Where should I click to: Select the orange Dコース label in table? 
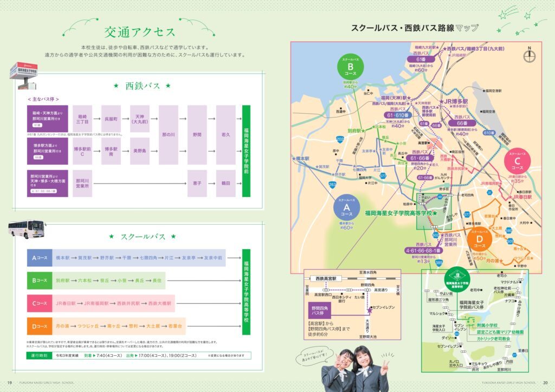39,326
